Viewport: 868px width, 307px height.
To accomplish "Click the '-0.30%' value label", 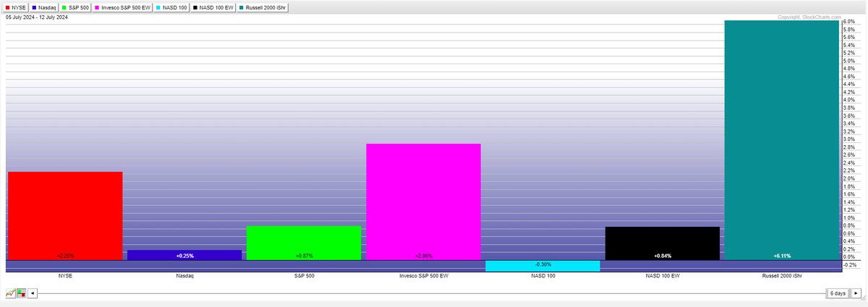I will pyautogui.click(x=542, y=264).
